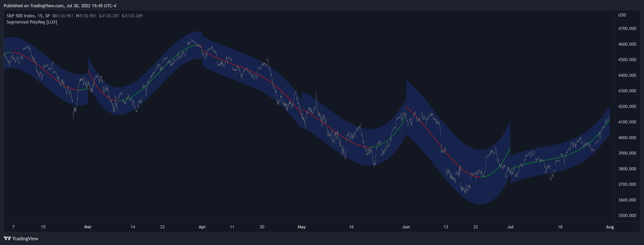Click the date label 18 on the time axis

point(560,227)
